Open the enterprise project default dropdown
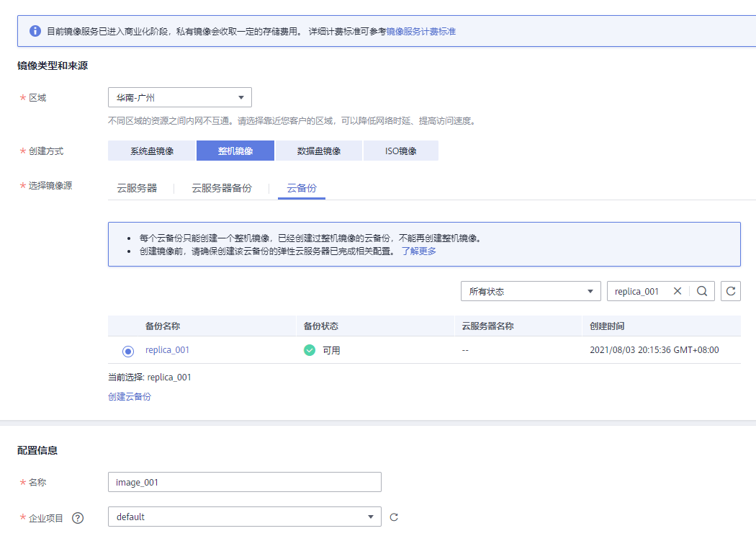 tap(245, 517)
